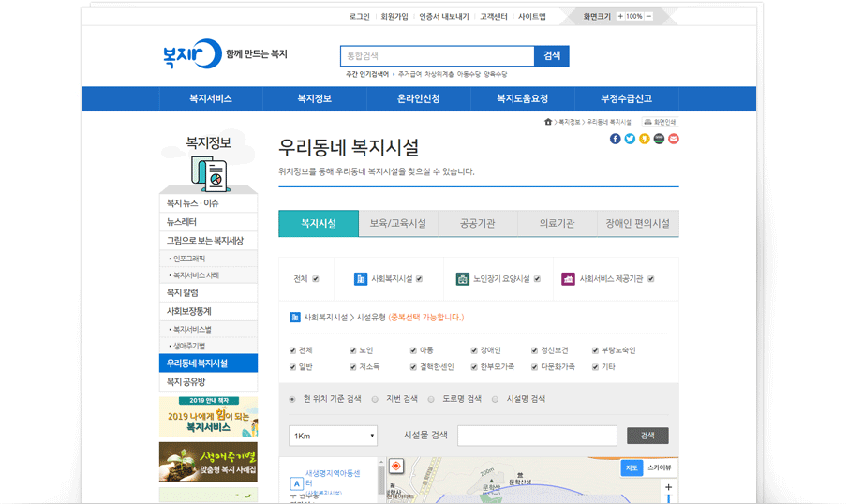The height and width of the screenshot is (504, 848).
Task: Click the blue 검색 button beside the top search field
Action: click(552, 55)
